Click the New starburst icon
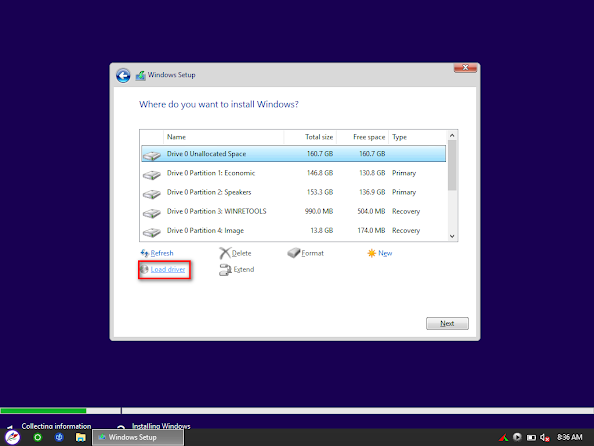Screen dimensions: 594x446 point(372,253)
